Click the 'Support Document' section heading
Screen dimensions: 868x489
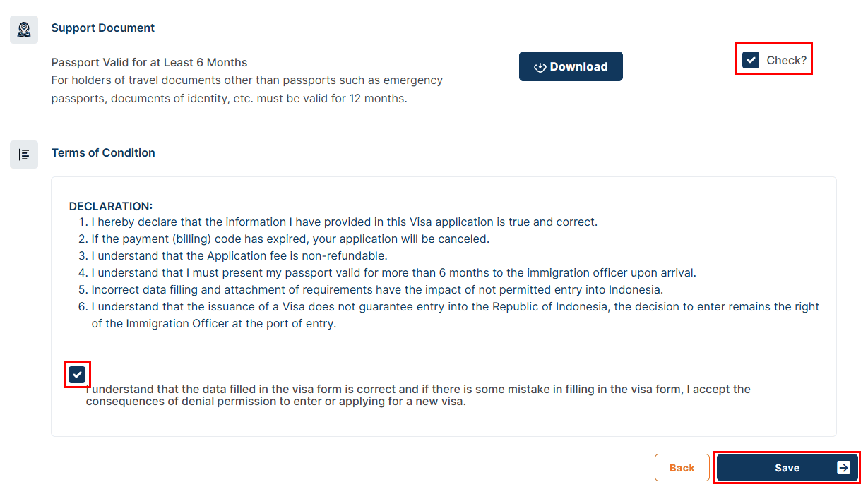tap(103, 28)
